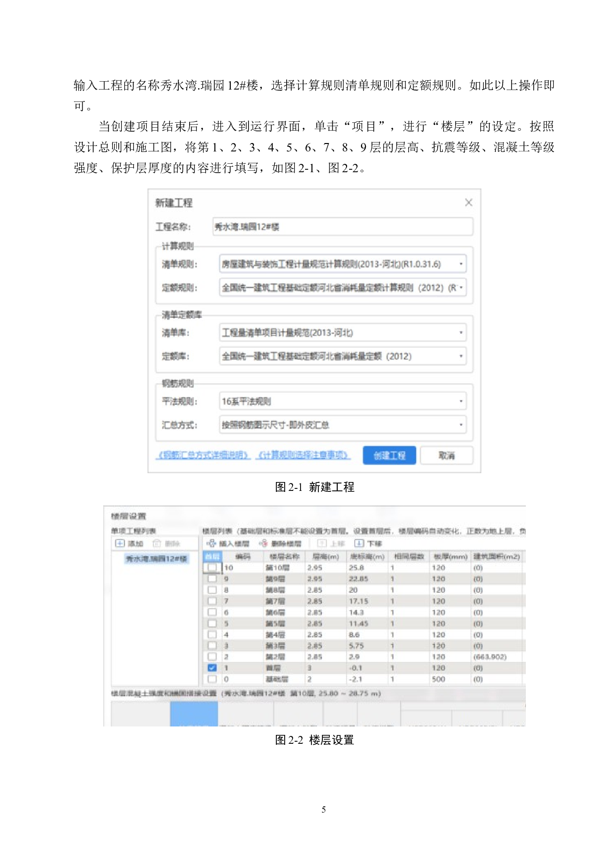Click the 删除 trash icon in 单项工程列表
Screen dimensions: 614x868
[156, 543]
